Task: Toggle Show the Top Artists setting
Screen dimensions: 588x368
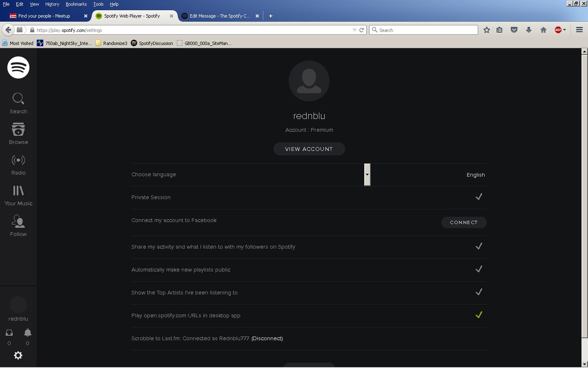Action: (x=479, y=292)
